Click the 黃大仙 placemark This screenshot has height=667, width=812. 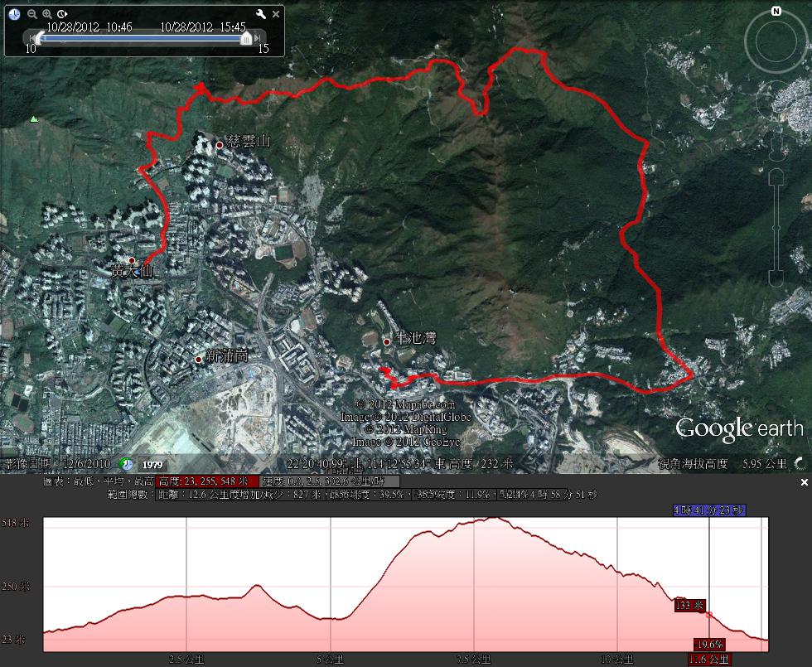[x=132, y=260]
